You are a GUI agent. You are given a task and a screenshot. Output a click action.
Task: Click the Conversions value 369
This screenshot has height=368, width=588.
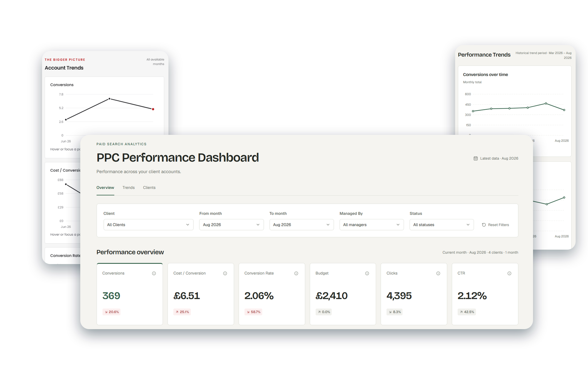coord(111,296)
